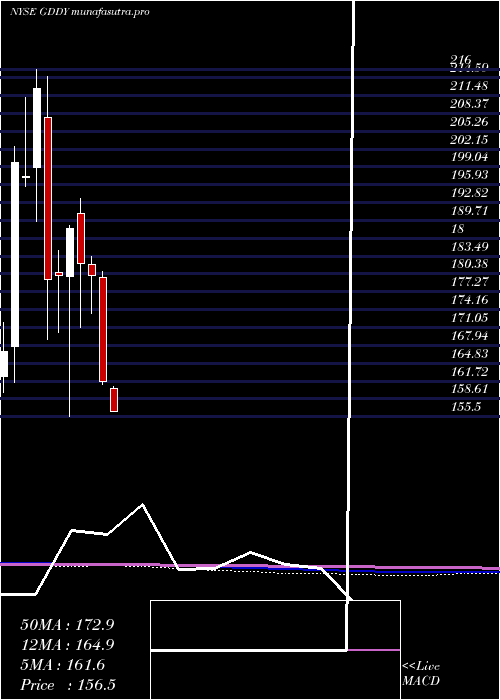Viewport: 500px width, 700px height.
Task: Click the 50MA : 172.9 readout
Action: [x=67, y=625]
